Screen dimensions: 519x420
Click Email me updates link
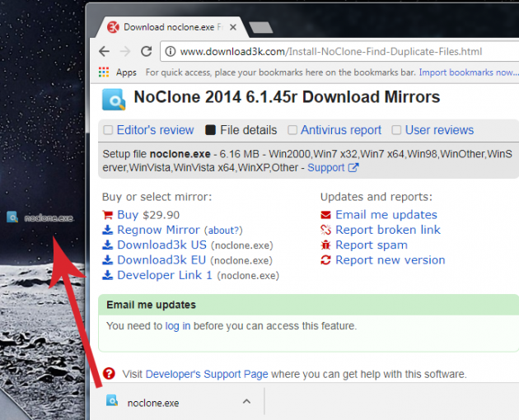386,215
